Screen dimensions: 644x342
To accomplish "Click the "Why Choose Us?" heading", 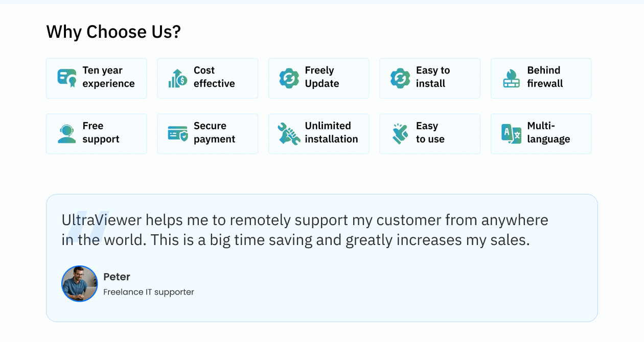I will click(113, 32).
